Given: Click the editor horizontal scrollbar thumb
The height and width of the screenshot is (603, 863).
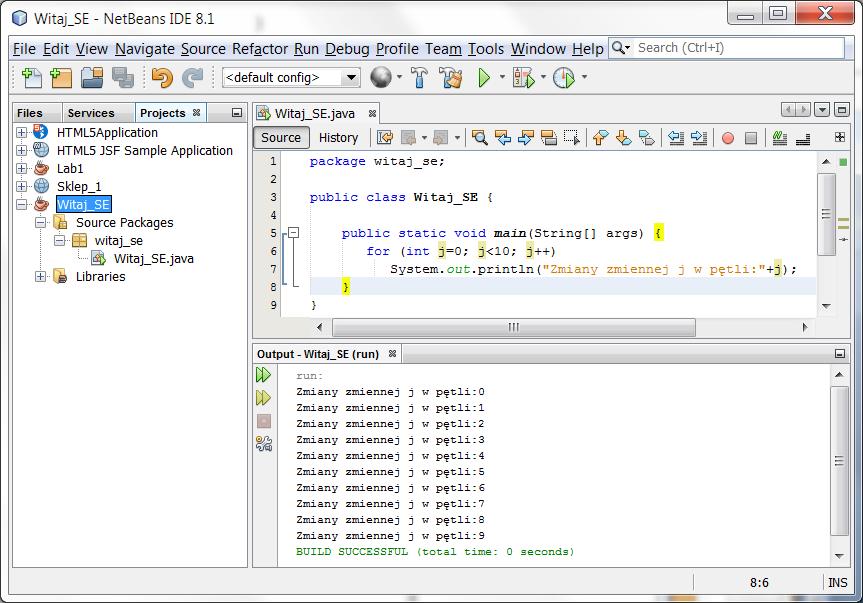Looking at the screenshot, I should [514, 327].
